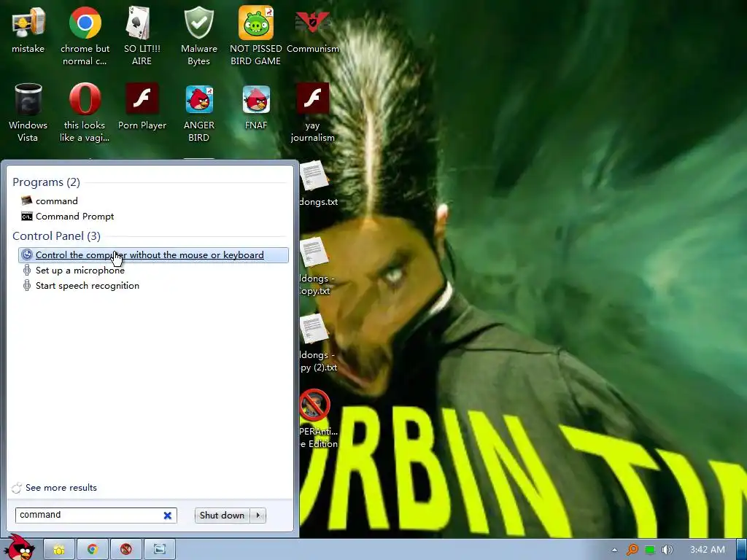Open the Communism desktop icon
The width and height of the screenshot is (747, 560).
click(312, 29)
